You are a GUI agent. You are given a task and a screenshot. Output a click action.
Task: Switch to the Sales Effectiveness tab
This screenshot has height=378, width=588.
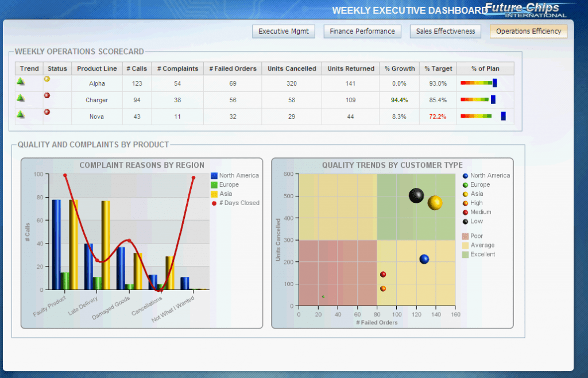click(445, 31)
